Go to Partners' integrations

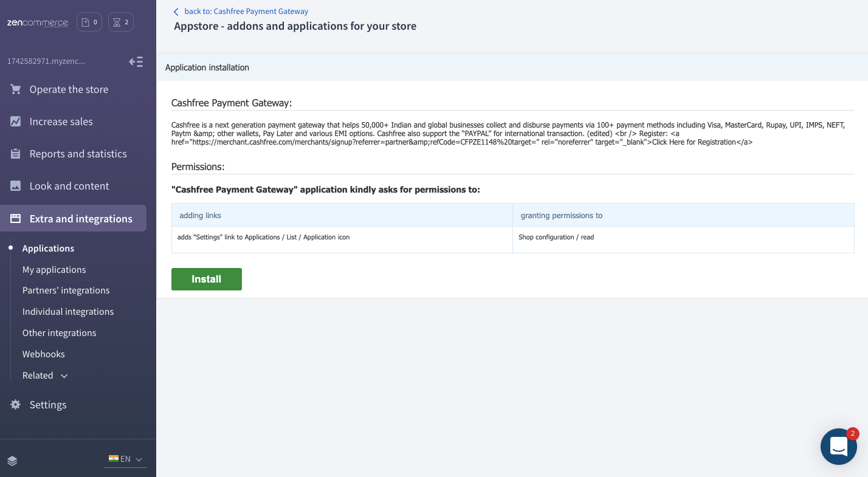66,290
